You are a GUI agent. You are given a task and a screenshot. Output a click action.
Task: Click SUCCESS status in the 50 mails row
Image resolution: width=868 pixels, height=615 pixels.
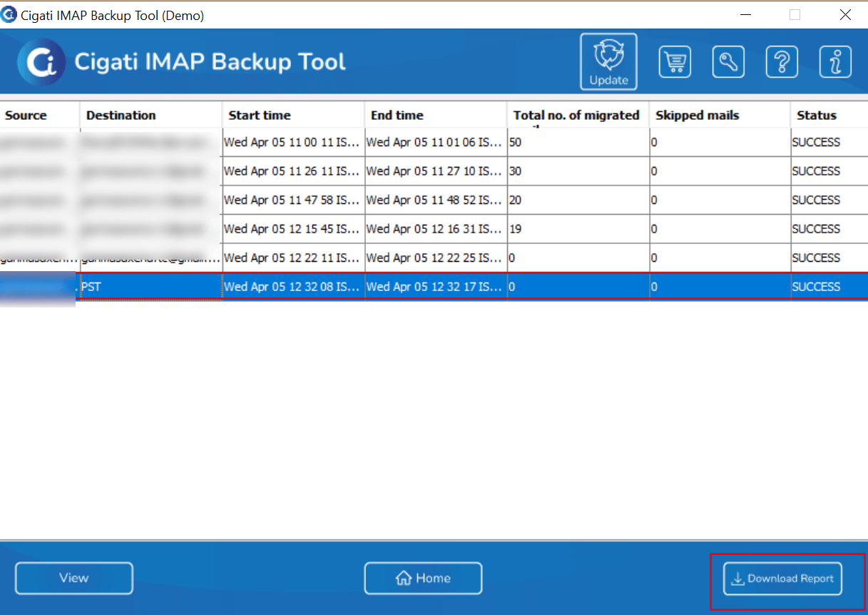(x=829, y=143)
